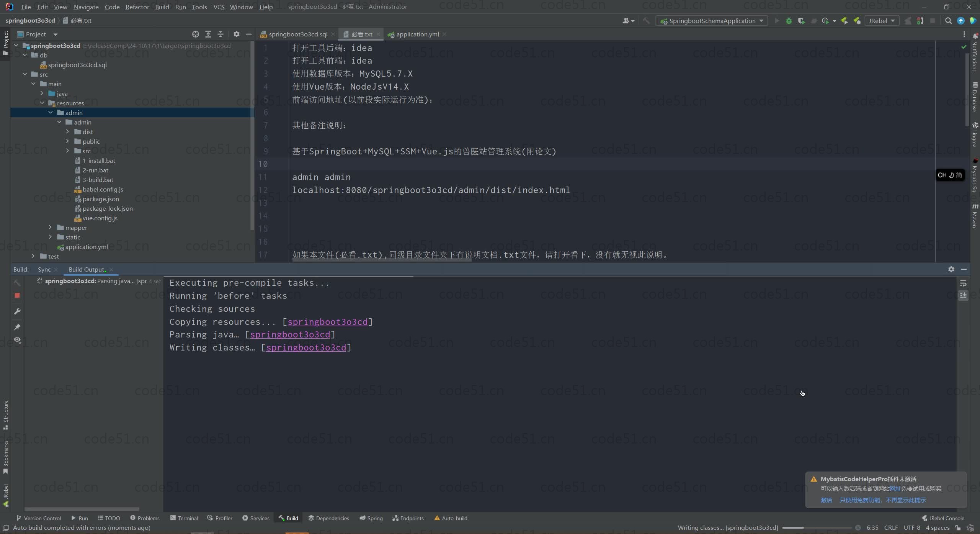This screenshot has height=534, width=980.
Task: Click the locate/select opened file target icon
Action: coord(196,34)
